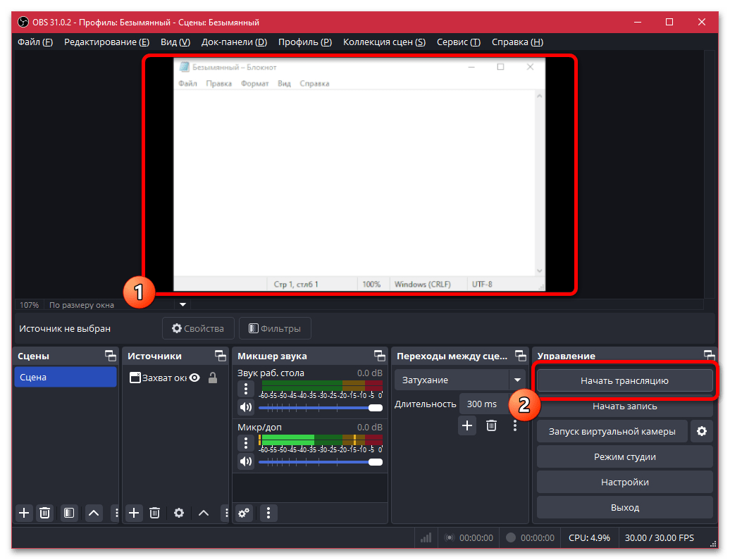Delete selected scene with trash icon
Viewport: 730px width, 560px height.
(44, 513)
